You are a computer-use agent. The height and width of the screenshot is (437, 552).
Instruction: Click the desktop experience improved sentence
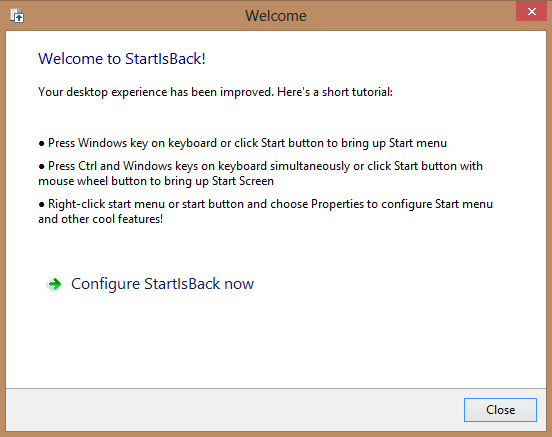point(215,92)
